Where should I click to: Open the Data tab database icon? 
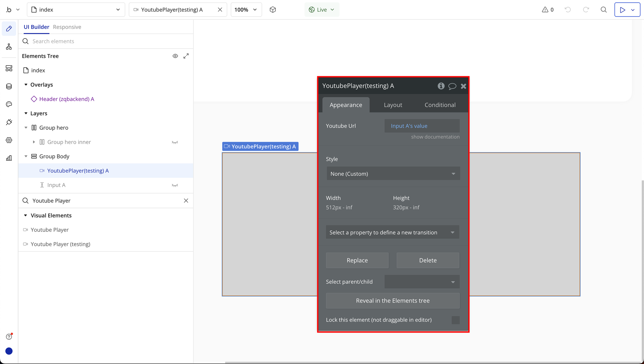point(9,86)
